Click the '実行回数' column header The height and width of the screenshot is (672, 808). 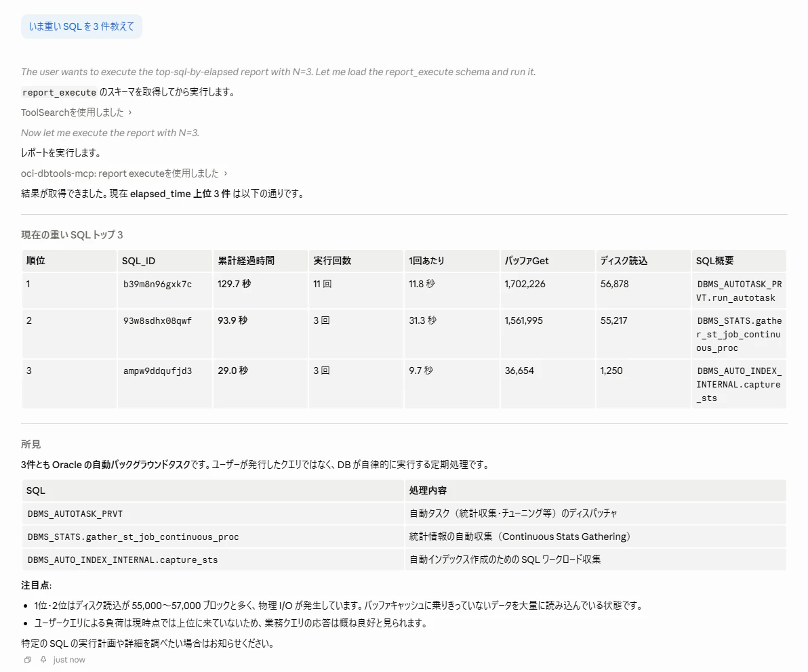(x=356, y=261)
